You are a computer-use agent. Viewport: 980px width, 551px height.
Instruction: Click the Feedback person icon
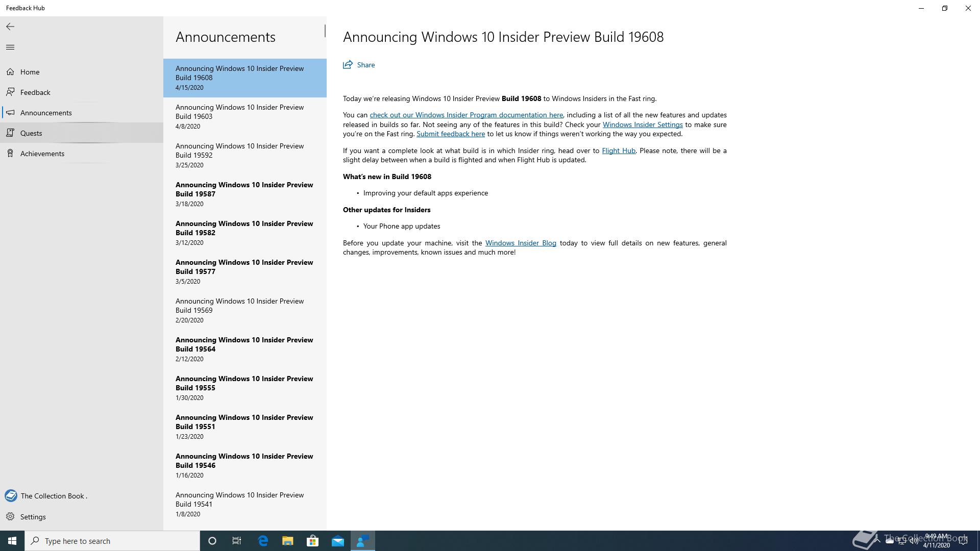10,92
